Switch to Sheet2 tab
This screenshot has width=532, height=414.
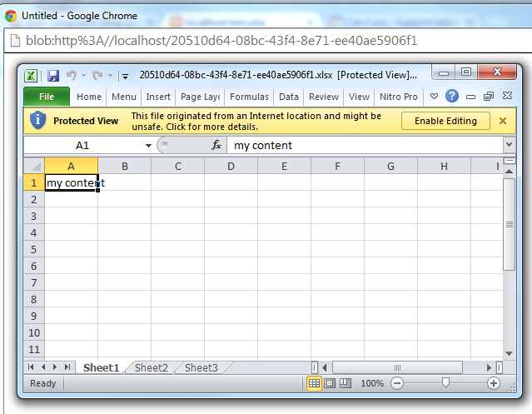(x=151, y=367)
